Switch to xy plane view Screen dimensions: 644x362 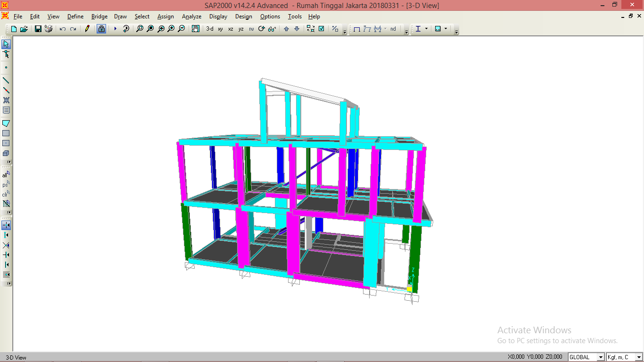pos(220,29)
